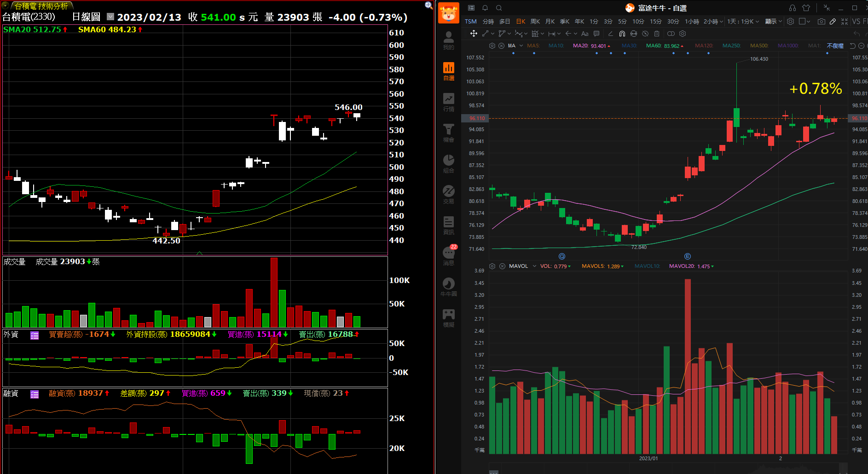Screen dimensions: 868x474
Task: Toggle MAVOL10 line visibility
Action: point(647,266)
